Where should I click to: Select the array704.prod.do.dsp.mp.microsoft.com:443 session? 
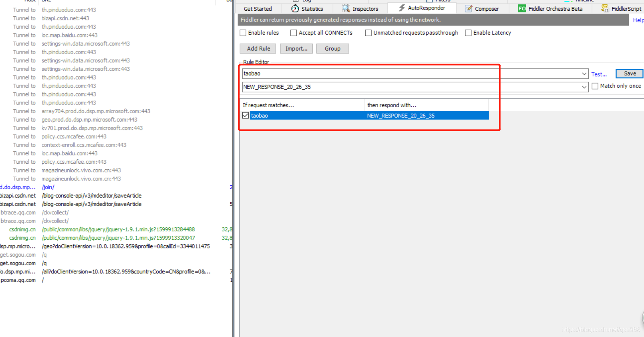pyautogui.click(x=115, y=111)
